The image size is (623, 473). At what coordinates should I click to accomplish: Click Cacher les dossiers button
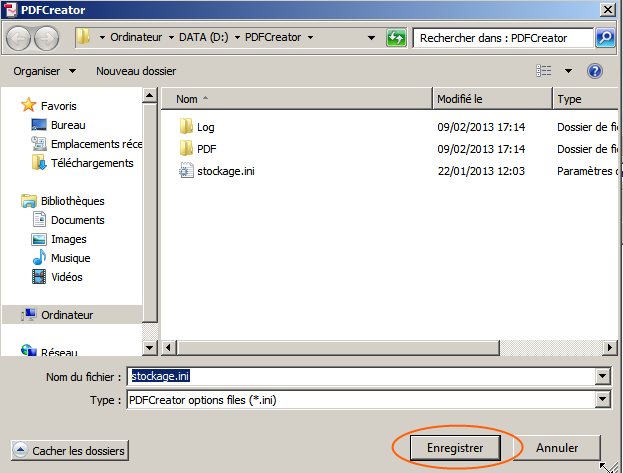(70, 451)
